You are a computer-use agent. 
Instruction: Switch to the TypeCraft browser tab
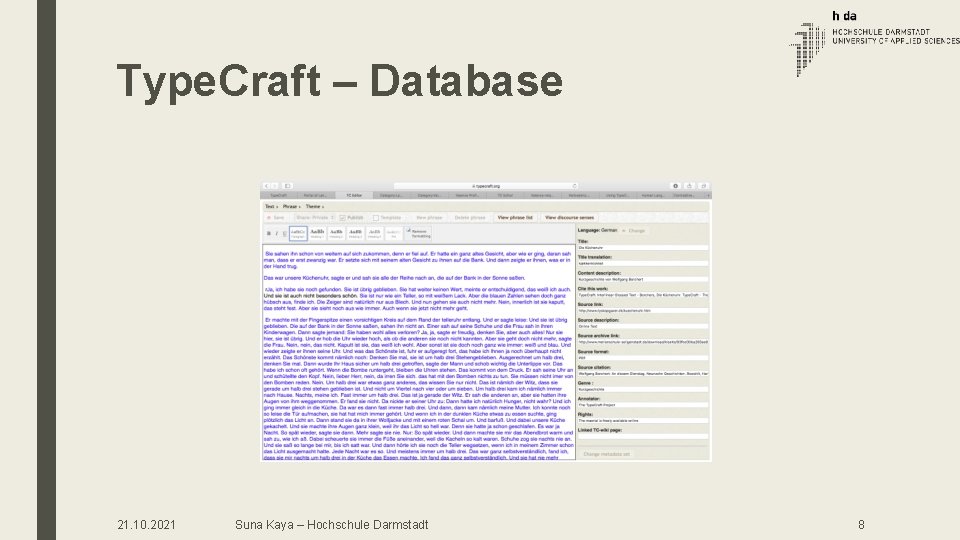[x=279, y=195]
